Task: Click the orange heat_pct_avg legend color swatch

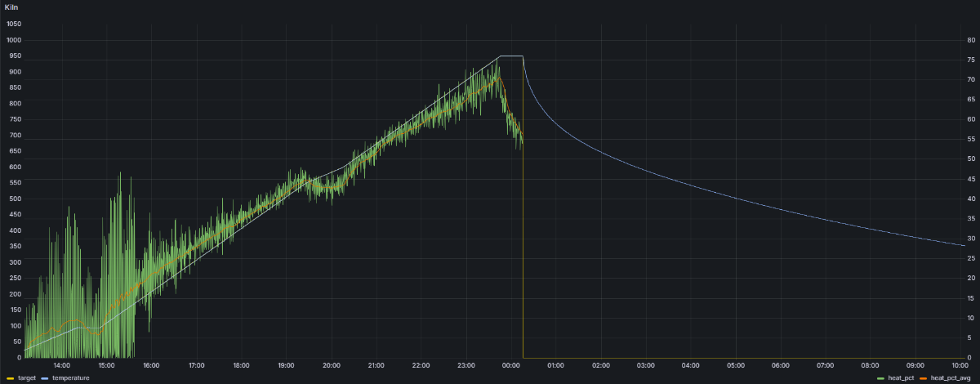Action: [924, 378]
